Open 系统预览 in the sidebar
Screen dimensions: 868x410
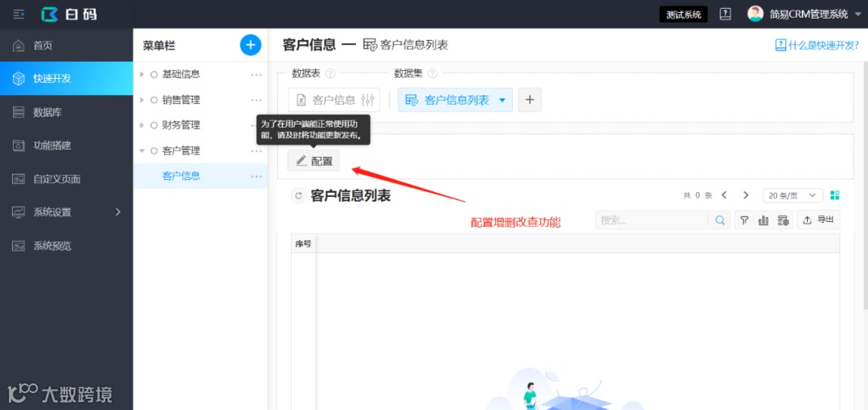[67, 245]
